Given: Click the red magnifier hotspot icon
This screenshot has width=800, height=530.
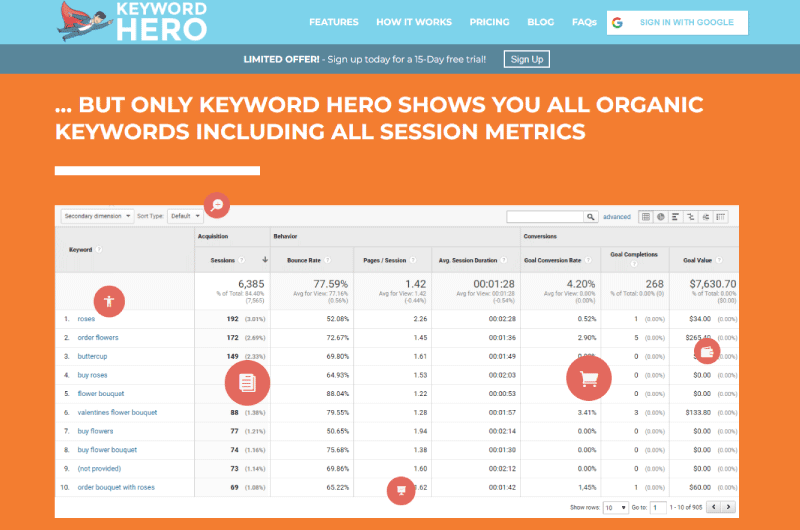Looking at the screenshot, I should pyautogui.click(x=217, y=205).
